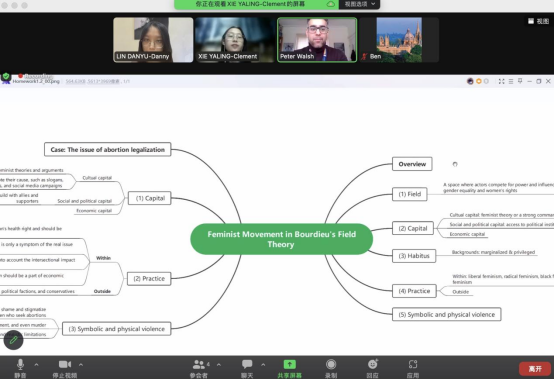554x379 pixels.
Task: Expand video options arrow beside camera
Action: (x=81, y=365)
